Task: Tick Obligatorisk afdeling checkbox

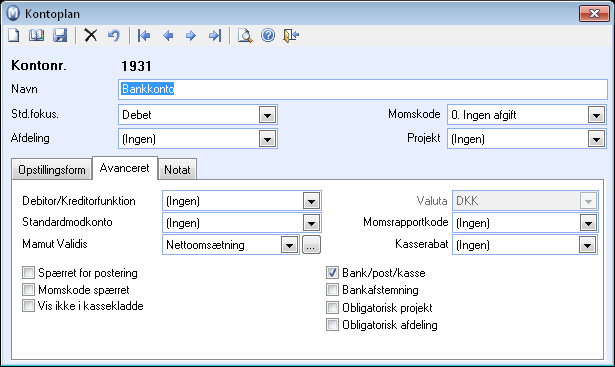Action: 332,324
